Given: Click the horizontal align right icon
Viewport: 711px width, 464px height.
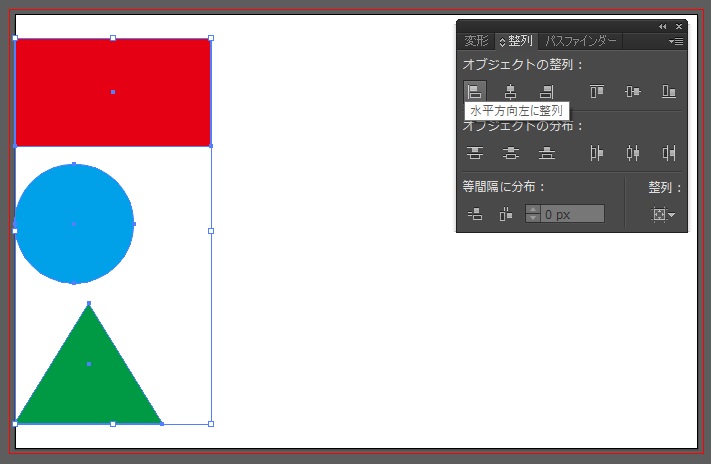Looking at the screenshot, I should (x=546, y=91).
